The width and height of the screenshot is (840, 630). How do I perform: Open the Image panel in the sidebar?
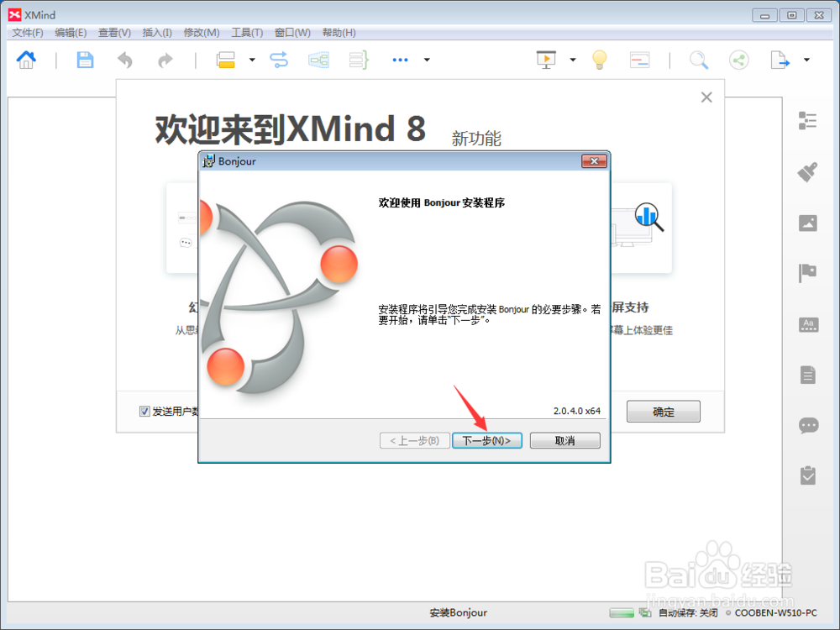pos(808,223)
